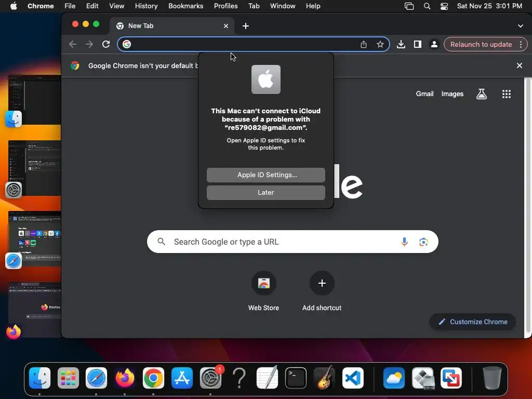The image size is (532, 399).
Task: Open Images link
Action: [x=453, y=94]
